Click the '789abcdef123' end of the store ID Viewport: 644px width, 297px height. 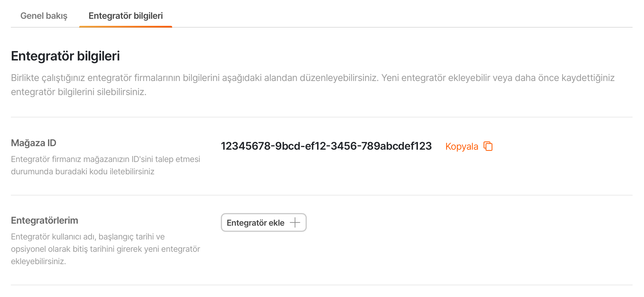coord(396,146)
